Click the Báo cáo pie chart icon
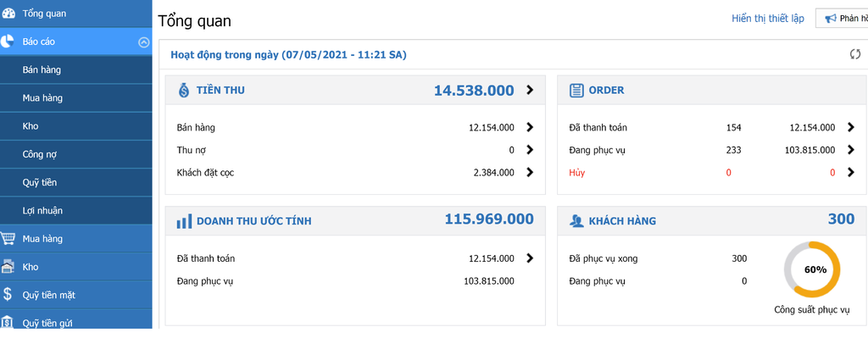Image resolution: width=868 pixels, height=338 pixels. point(7,42)
